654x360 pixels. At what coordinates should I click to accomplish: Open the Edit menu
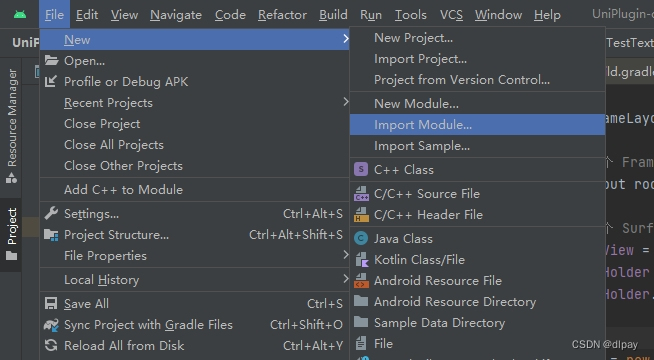pos(87,15)
